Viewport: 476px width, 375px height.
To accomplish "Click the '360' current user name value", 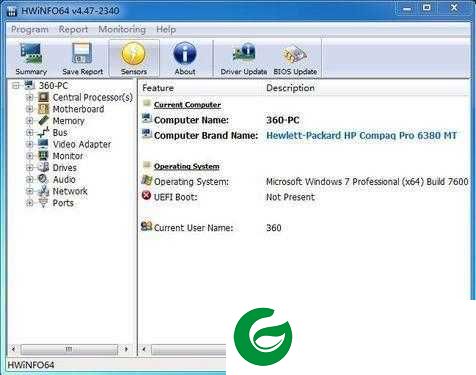I will pyautogui.click(x=273, y=228).
